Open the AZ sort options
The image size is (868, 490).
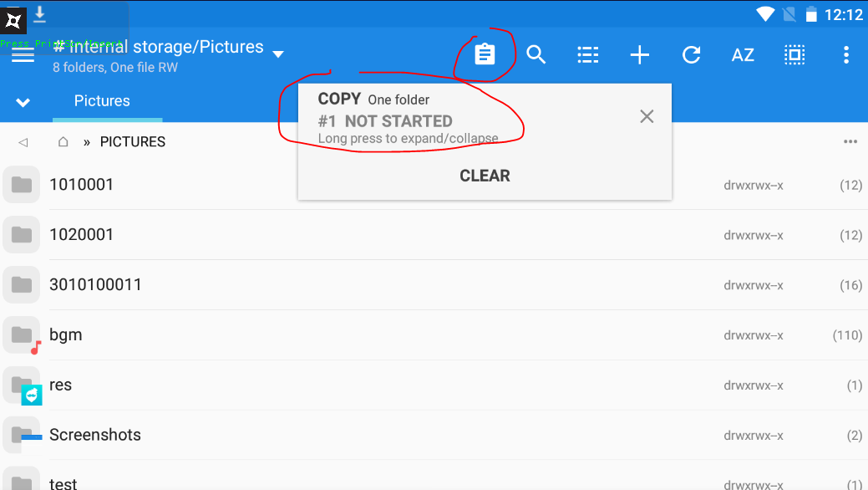click(743, 55)
